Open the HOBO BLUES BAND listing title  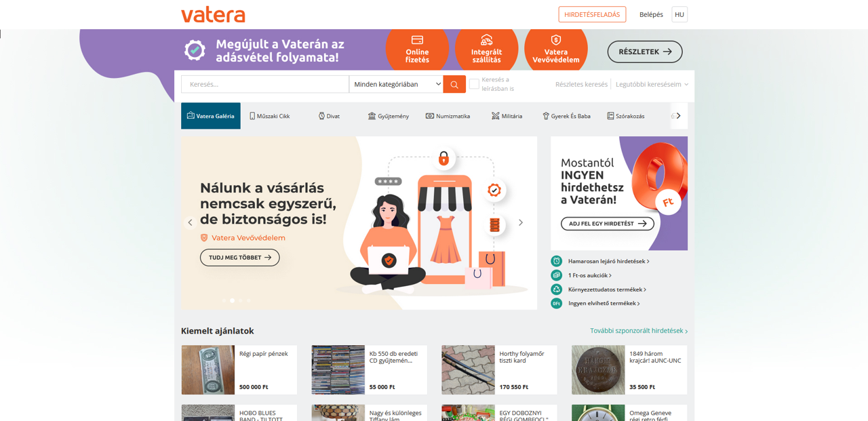click(261, 416)
